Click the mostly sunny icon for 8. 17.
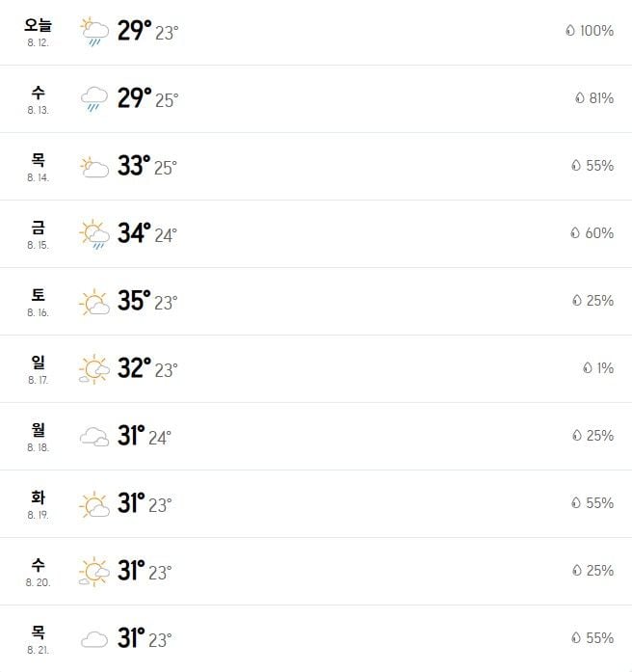 coord(94,368)
